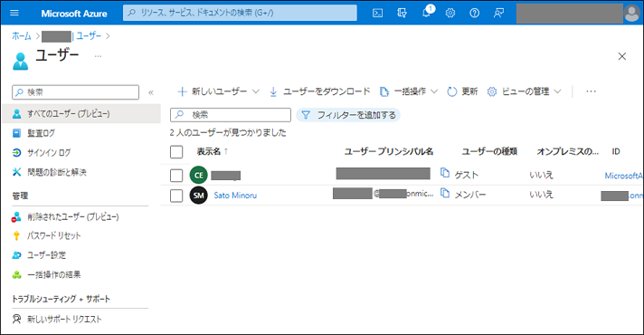Click the ユーザー プリンシパル名 column header
Screen dimensions: 644x335
coord(389,152)
